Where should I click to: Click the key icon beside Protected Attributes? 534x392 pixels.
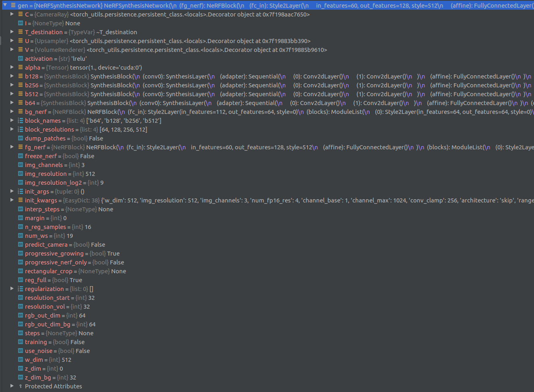click(21, 386)
